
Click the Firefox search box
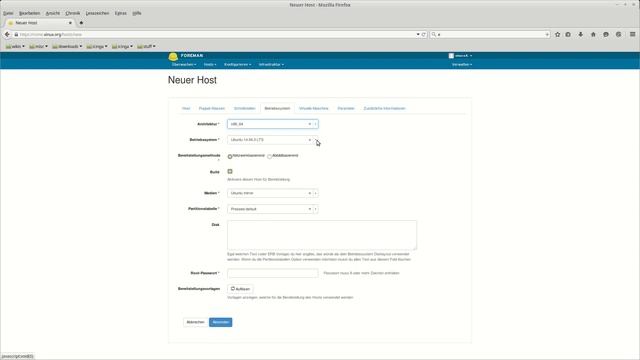coord(490,35)
